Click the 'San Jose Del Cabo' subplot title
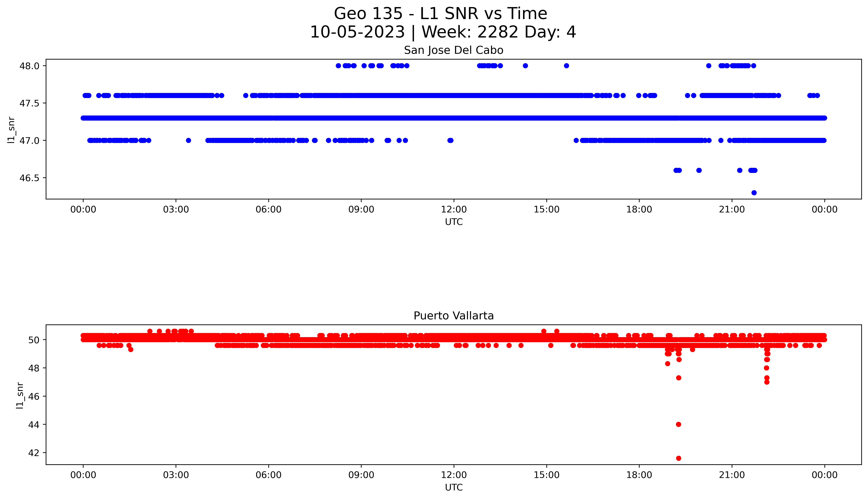The image size is (868, 499). point(454,50)
